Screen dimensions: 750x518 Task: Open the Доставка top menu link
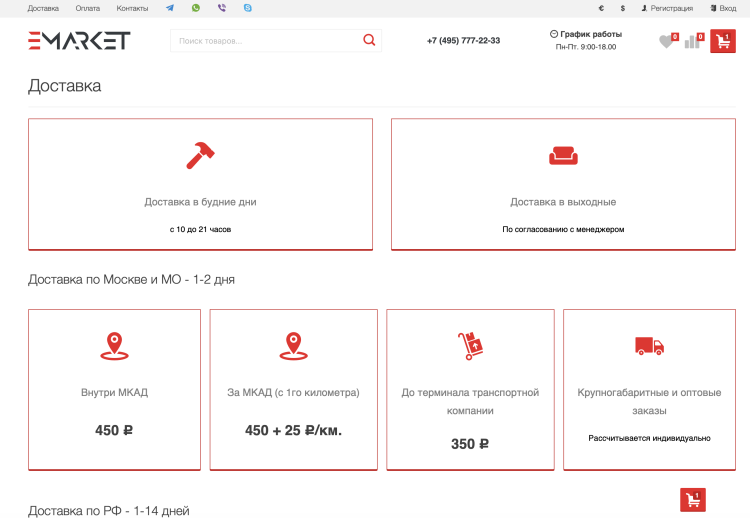pos(43,8)
